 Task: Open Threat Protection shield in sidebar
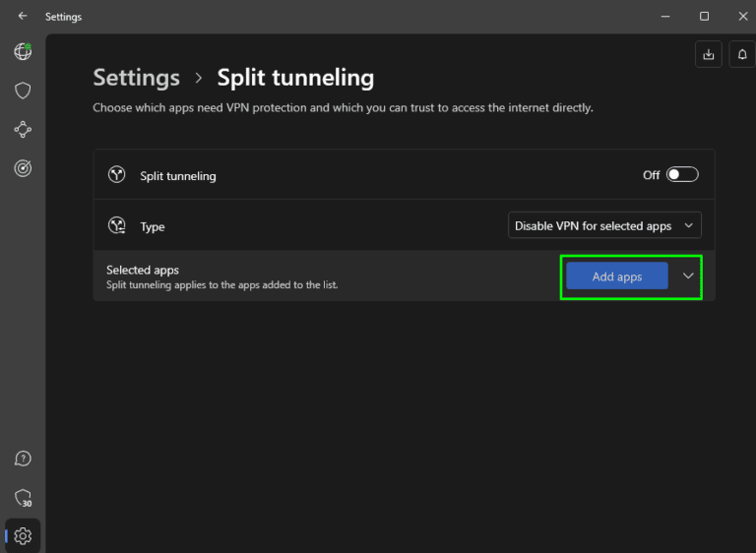tap(23, 91)
